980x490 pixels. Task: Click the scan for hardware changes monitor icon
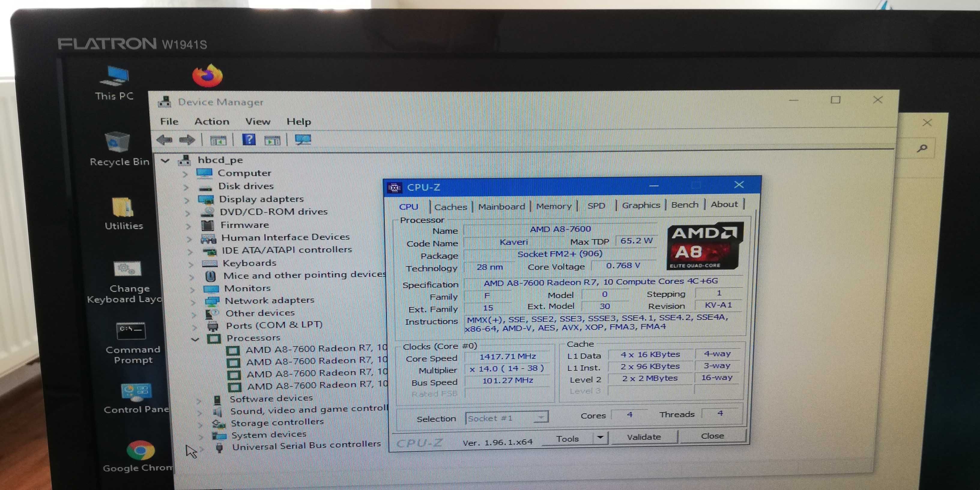303,140
